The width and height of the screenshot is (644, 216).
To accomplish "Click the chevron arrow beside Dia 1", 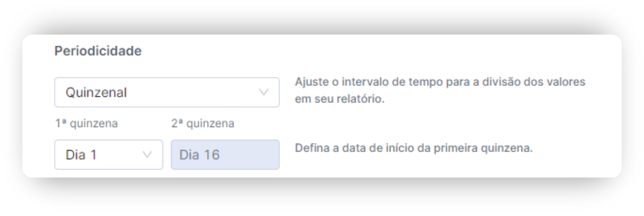I will coord(147,155).
